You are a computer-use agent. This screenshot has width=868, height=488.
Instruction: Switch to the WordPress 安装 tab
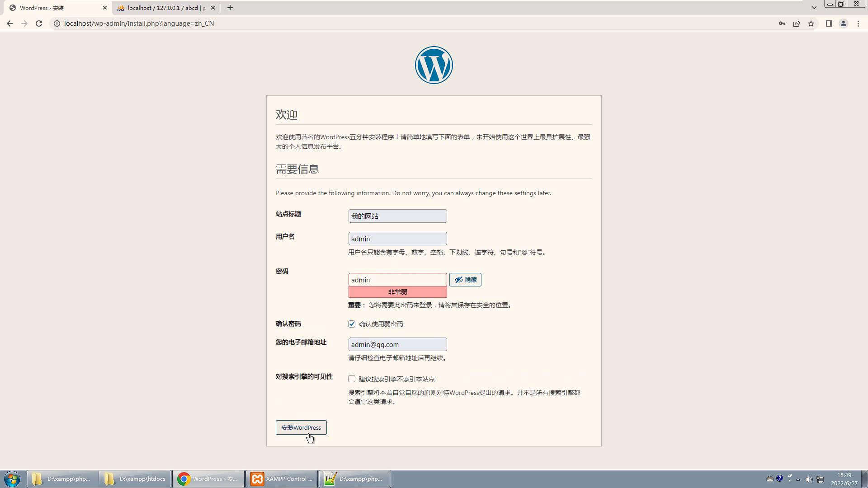click(x=57, y=8)
